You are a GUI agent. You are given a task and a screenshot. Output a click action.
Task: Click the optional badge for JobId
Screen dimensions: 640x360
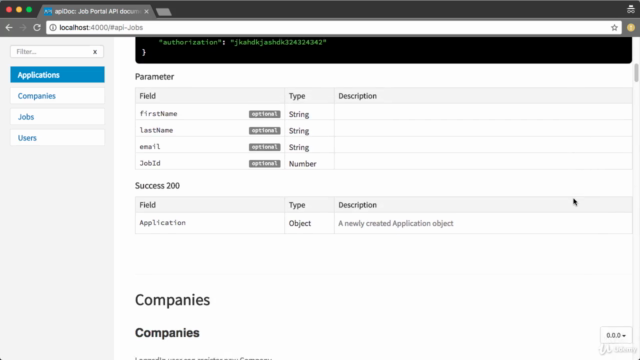(264, 163)
